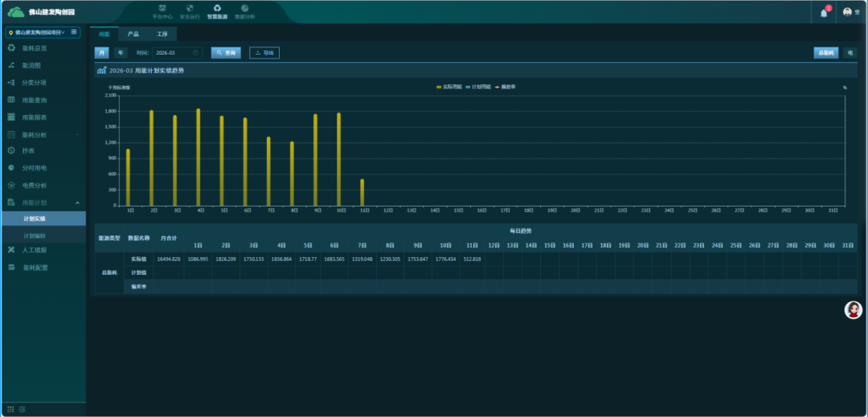Click the 2026-03 date input field

tap(177, 52)
